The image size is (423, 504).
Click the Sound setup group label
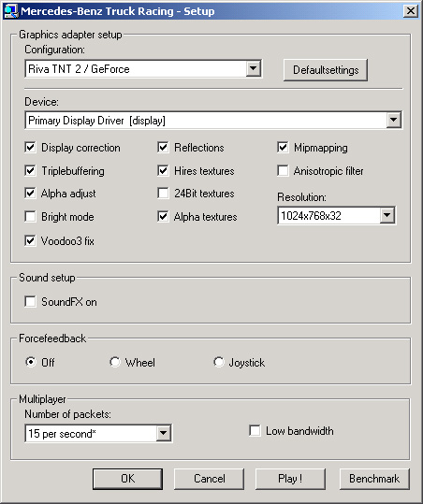click(x=47, y=278)
